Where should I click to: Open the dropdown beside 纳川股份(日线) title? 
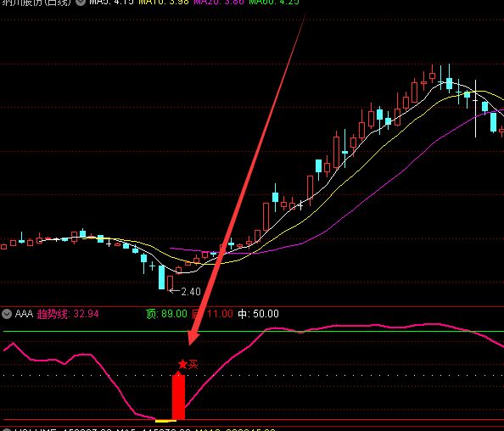81,3
